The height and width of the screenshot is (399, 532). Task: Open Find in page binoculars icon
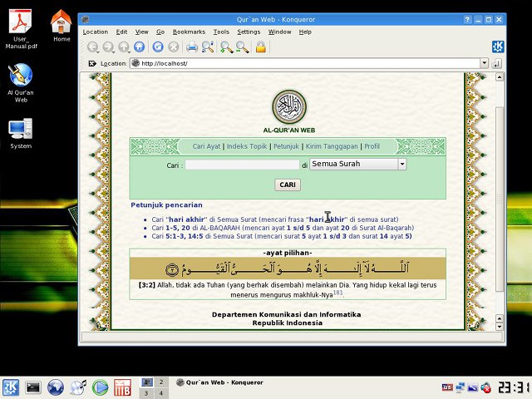[x=208, y=47]
